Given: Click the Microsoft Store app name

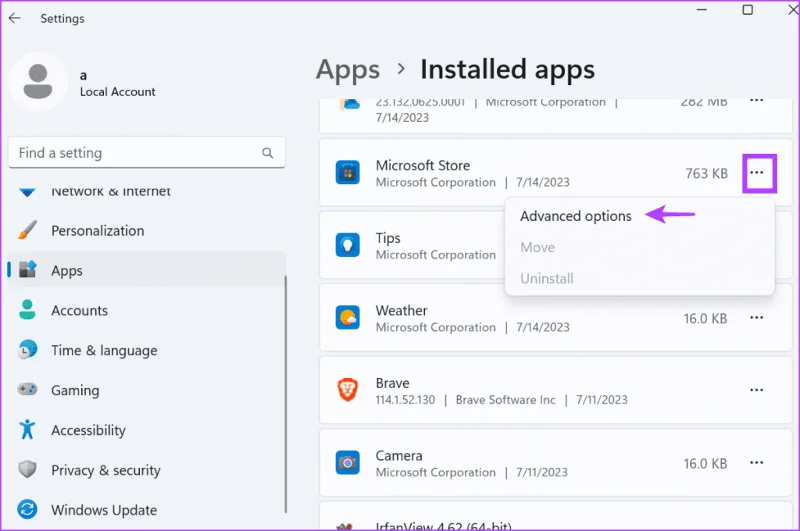Looking at the screenshot, I should point(423,165).
